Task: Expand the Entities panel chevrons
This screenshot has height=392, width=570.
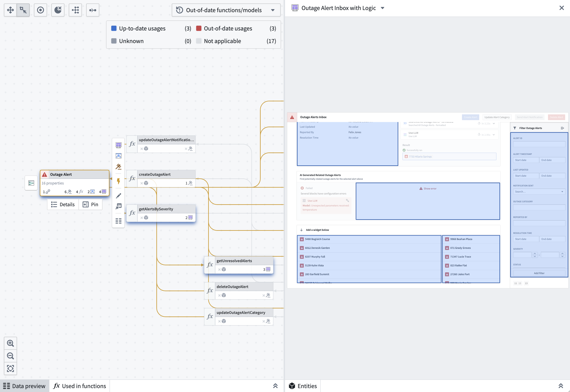Action: [x=561, y=386]
